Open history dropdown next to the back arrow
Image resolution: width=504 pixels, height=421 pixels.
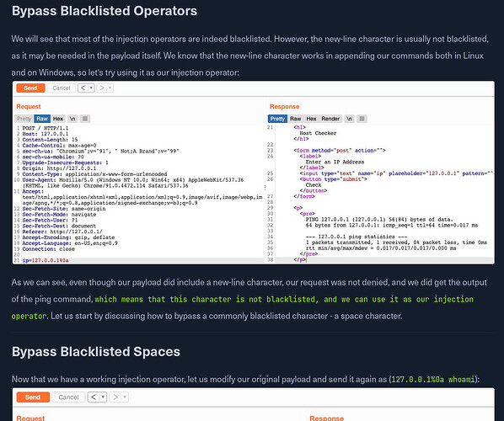[91, 88]
